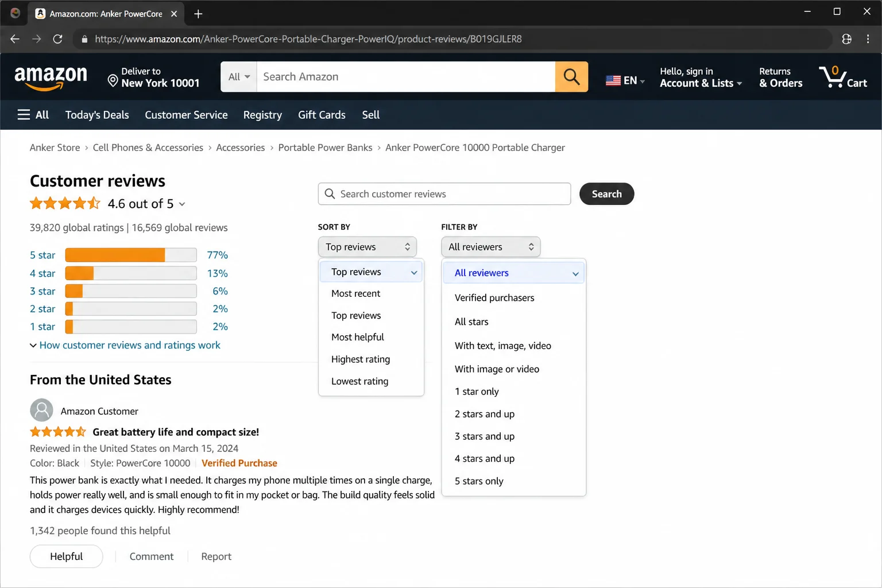
Task: Click the Comment link
Action: click(152, 556)
